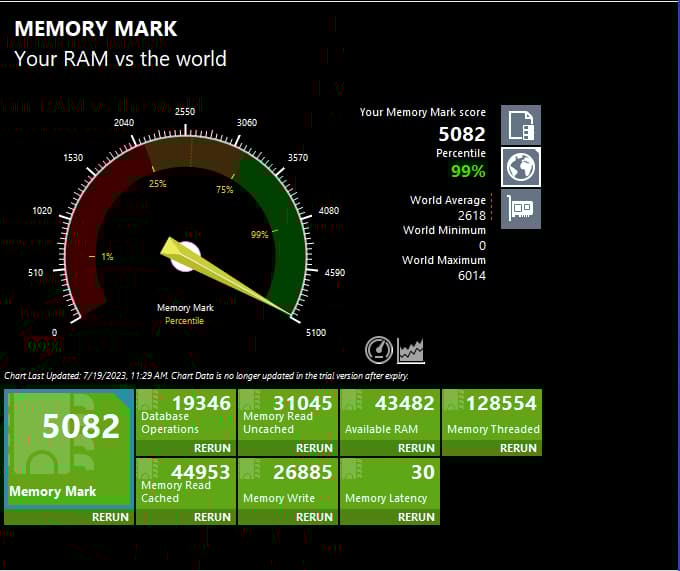Image resolution: width=680 pixels, height=571 pixels.
Task: Open the Memory Threaded 128554 tile
Action: pyautogui.click(x=492, y=415)
